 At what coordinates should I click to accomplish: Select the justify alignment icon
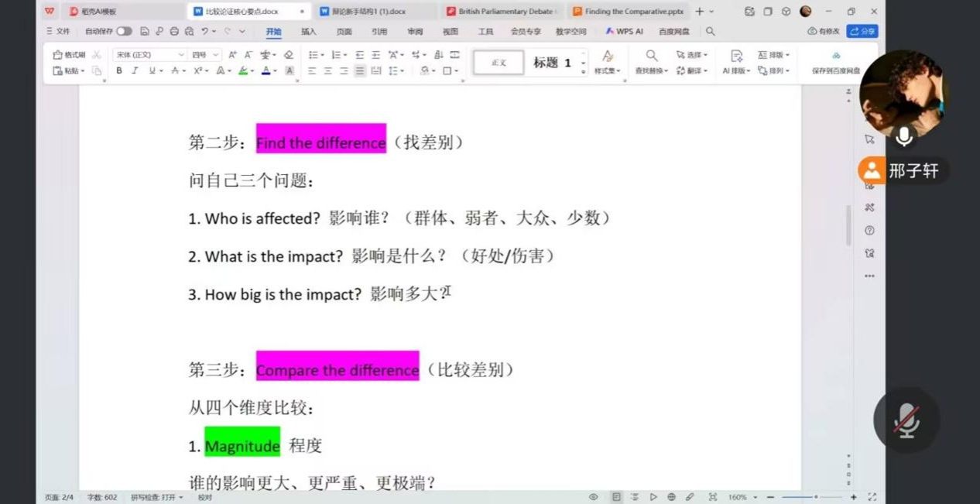(360, 70)
